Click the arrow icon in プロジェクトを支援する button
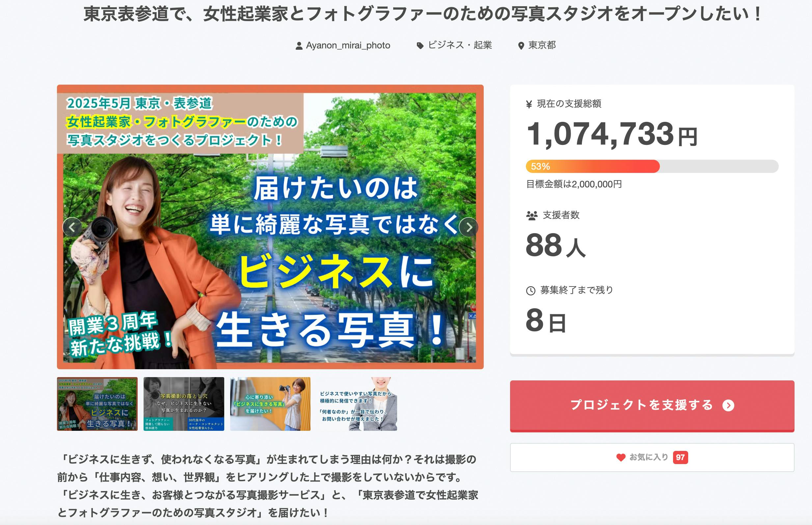This screenshot has height=525, width=812. (728, 405)
